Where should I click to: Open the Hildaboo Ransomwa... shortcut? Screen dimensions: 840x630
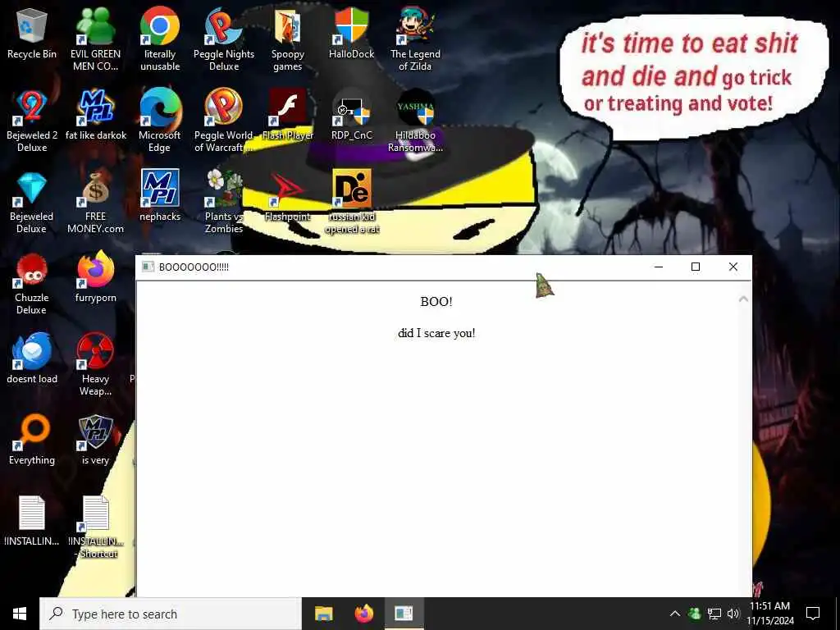(x=415, y=121)
